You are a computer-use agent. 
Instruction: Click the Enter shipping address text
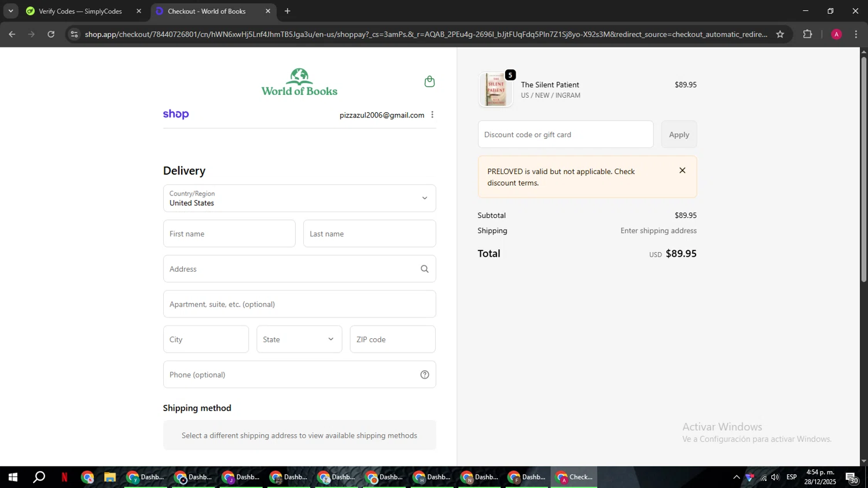pos(659,230)
